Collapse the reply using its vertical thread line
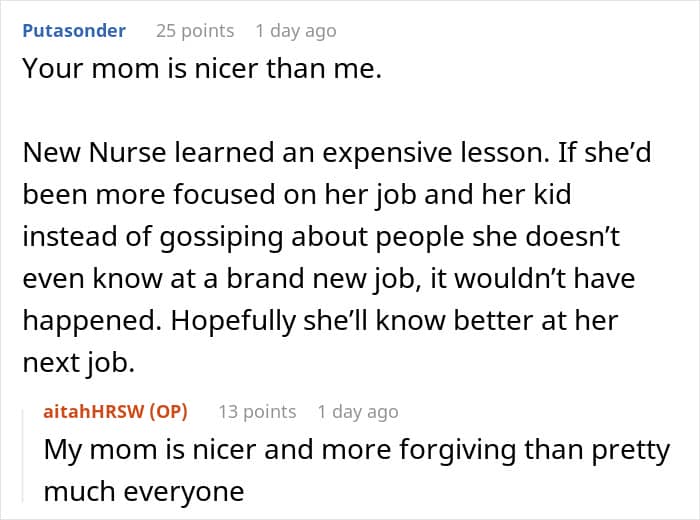The height and width of the screenshot is (520, 700). [x=23, y=455]
